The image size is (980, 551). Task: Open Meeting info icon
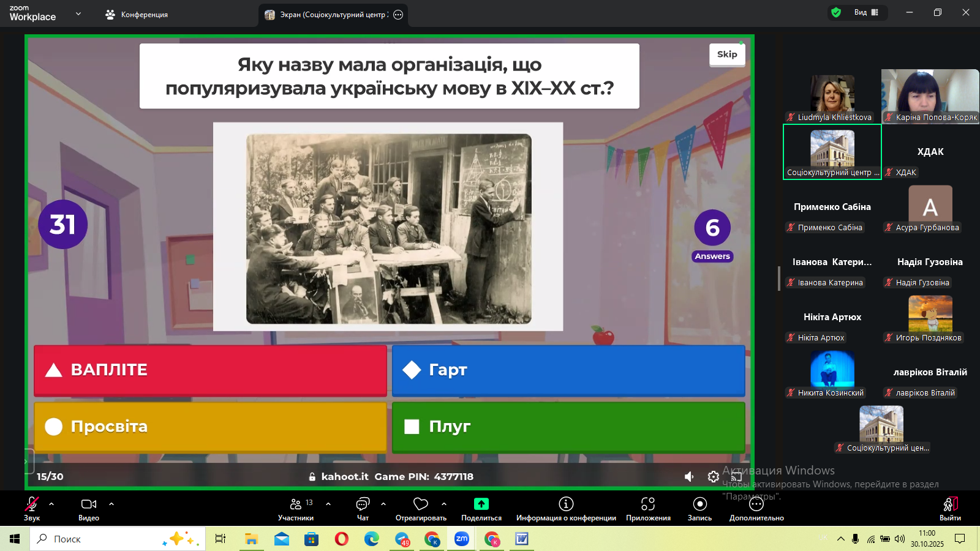tap(566, 504)
